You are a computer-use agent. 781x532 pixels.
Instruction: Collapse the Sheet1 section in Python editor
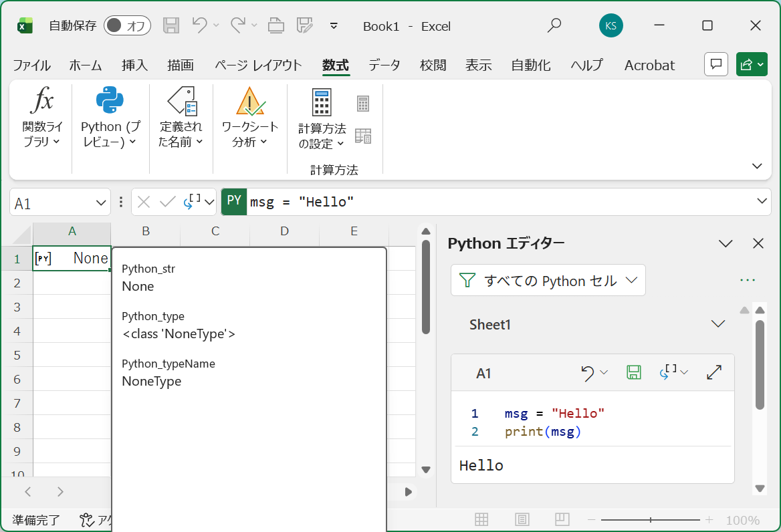tap(718, 324)
